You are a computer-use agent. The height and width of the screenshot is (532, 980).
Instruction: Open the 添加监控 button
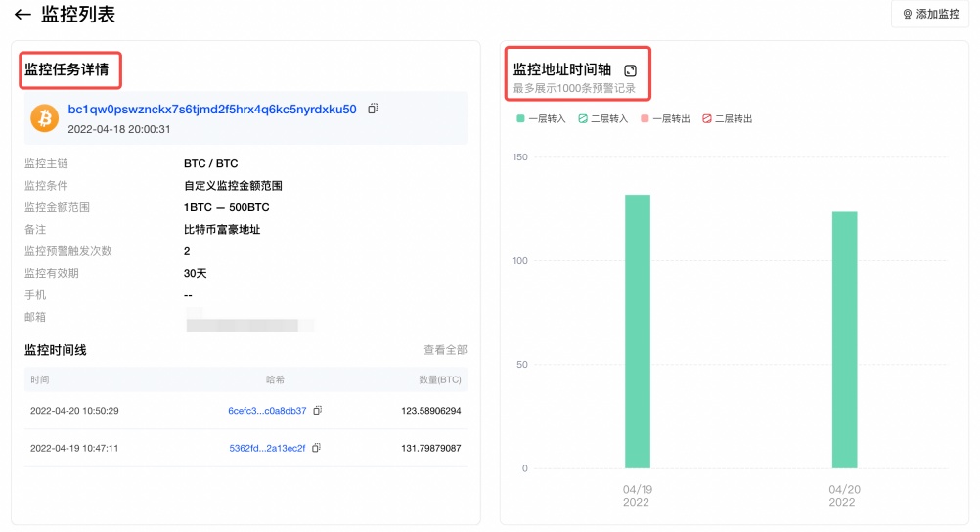930,14
